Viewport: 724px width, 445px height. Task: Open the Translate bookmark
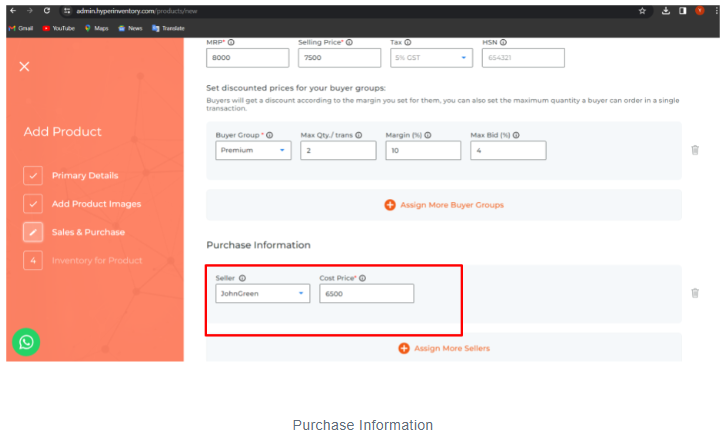click(x=168, y=28)
